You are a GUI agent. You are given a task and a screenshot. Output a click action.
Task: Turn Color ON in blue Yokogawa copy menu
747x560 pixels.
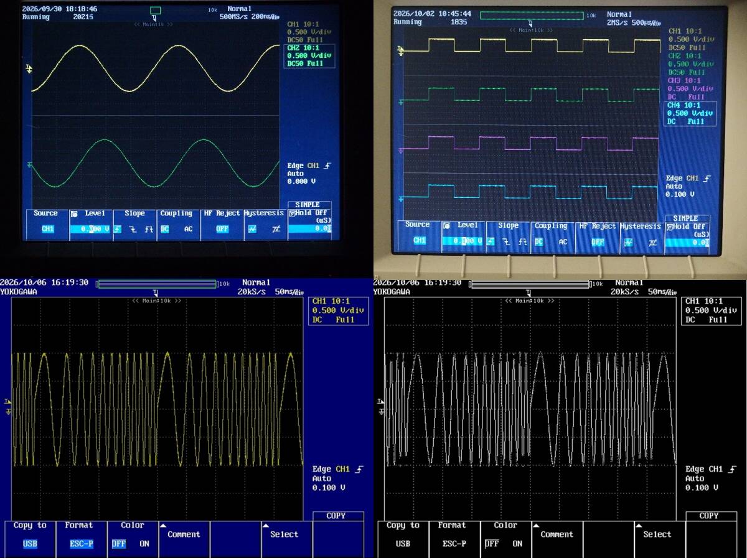pyautogui.click(x=144, y=544)
